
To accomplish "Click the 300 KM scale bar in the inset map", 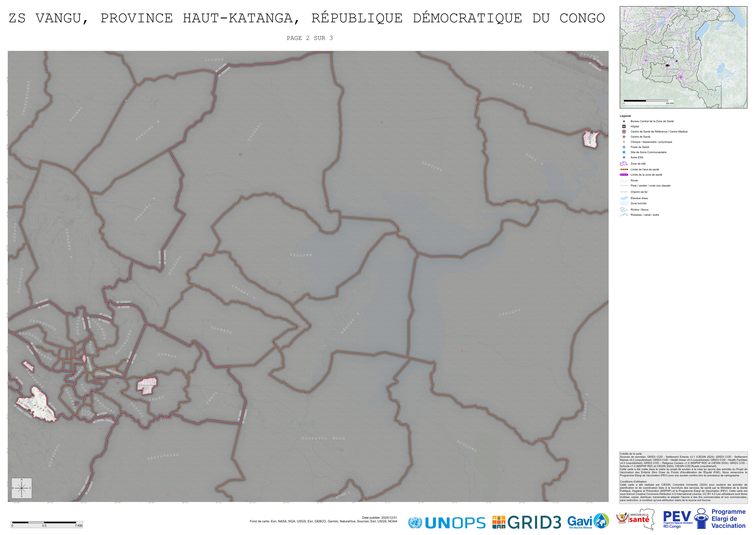I will [x=648, y=102].
